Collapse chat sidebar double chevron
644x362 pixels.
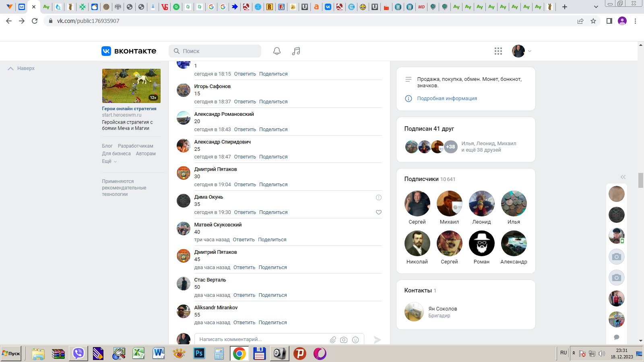623,177
